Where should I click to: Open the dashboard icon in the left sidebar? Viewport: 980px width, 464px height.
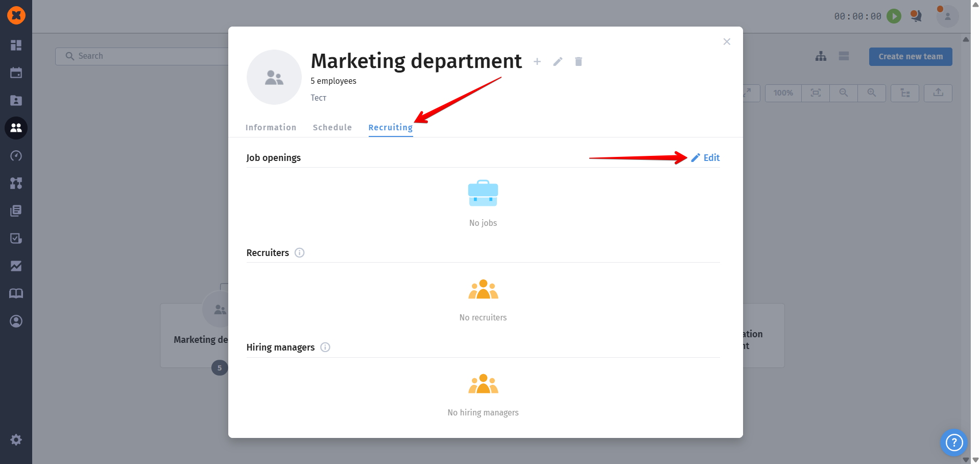[16, 45]
